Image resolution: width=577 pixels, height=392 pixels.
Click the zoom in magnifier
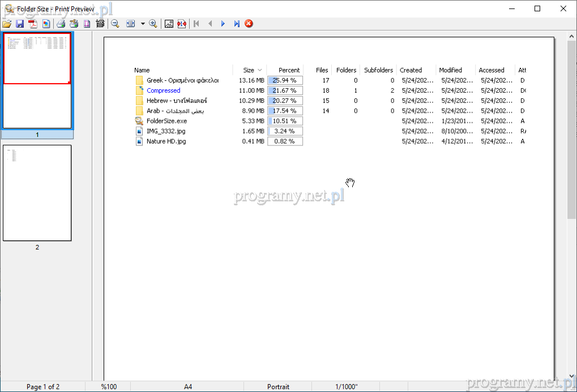pyautogui.click(x=153, y=24)
